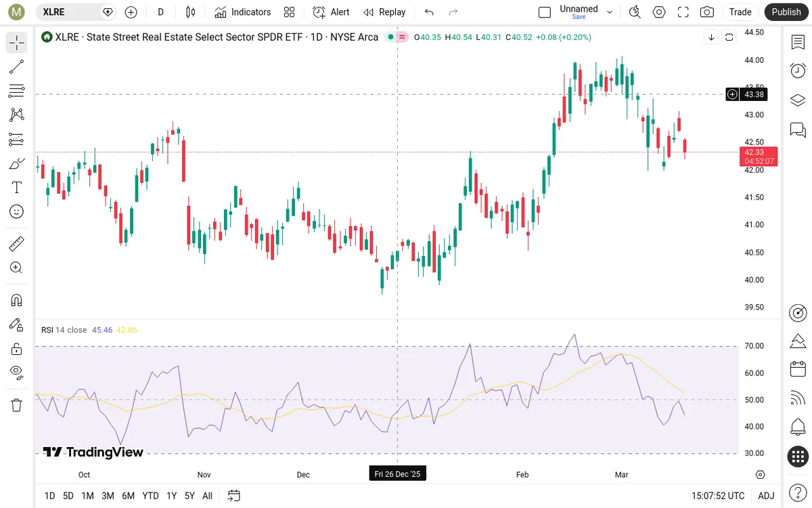Open the forecasting and measurement tools
The width and height of the screenshot is (812, 508).
coord(17,139)
